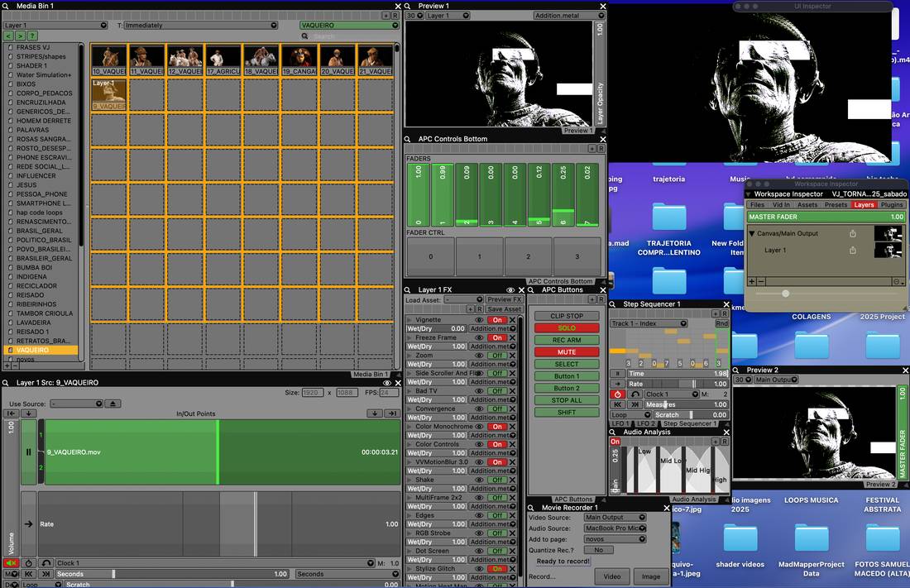This screenshot has height=588, width=910.
Task: Adjust fader 5 in APC Controls
Action: click(x=539, y=195)
